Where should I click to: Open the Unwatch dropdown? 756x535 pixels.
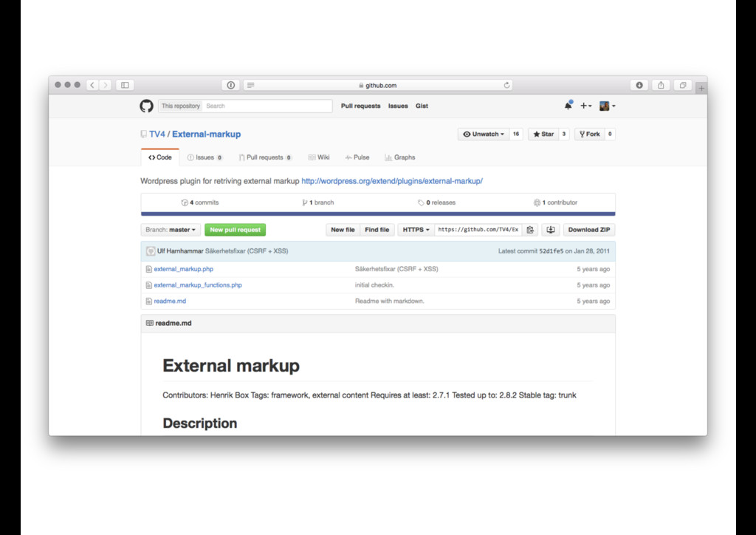tap(484, 134)
